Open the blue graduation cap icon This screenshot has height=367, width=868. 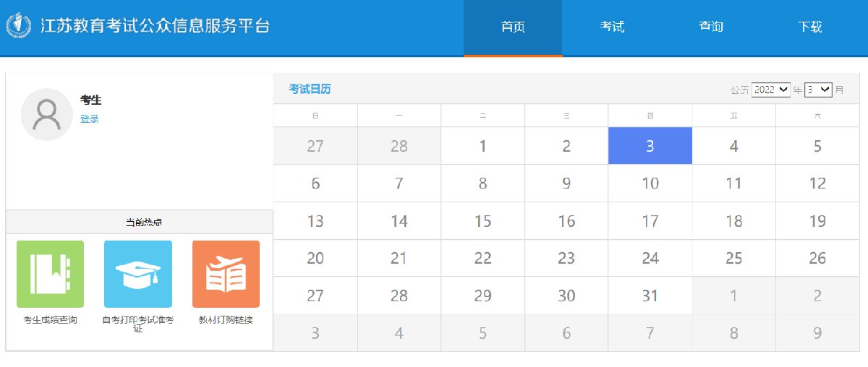[138, 274]
